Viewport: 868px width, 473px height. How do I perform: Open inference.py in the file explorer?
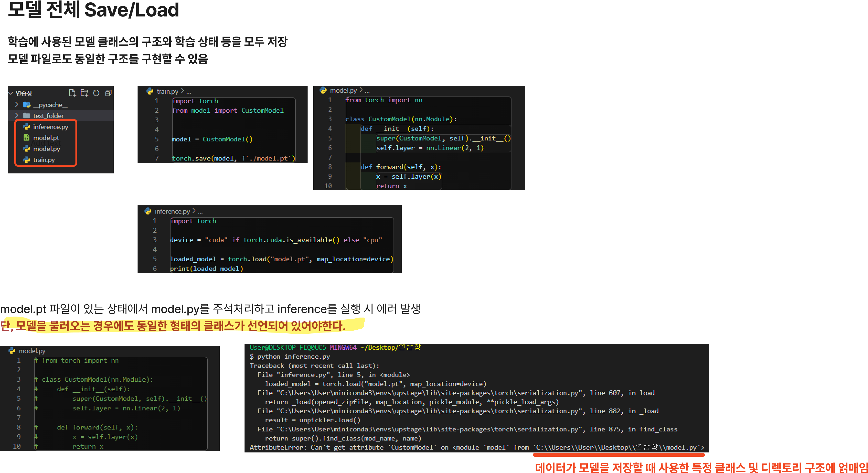click(x=51, y=127)
